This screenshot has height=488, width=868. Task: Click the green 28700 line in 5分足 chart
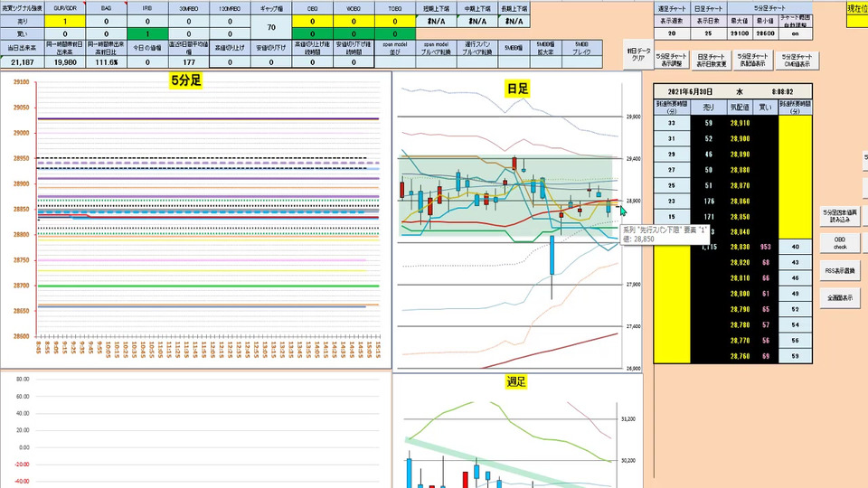pyautogui.click(x=208, y=286)
